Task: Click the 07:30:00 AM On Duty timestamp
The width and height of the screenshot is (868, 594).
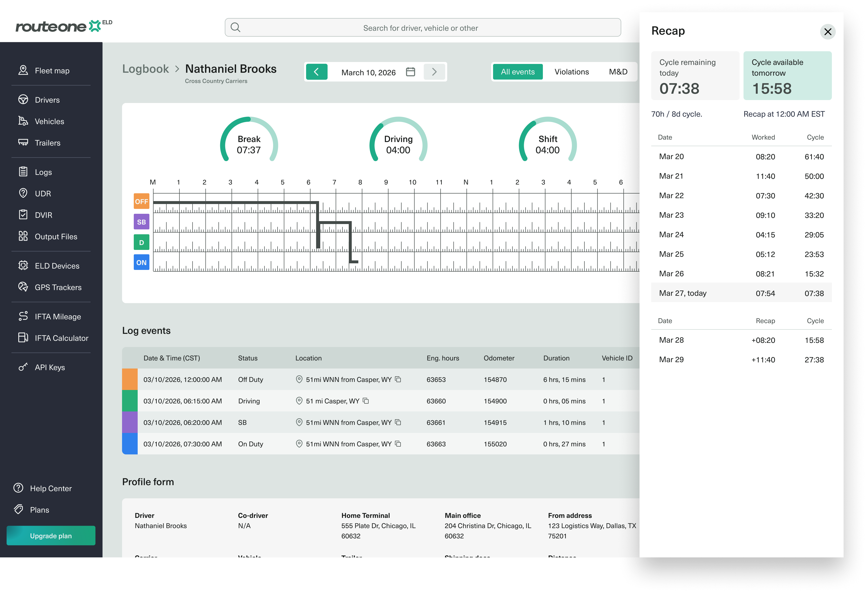Action: click(183, 444)
